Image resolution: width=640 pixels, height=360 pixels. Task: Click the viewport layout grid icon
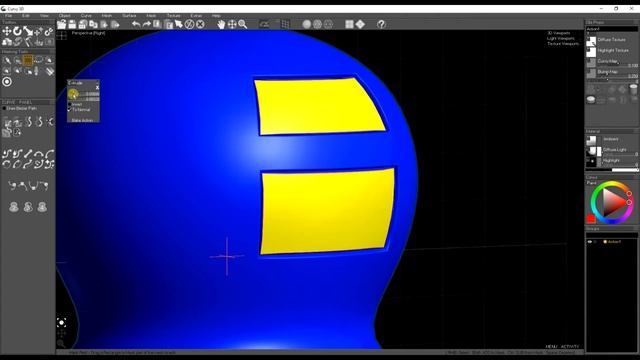coord(62,36)
